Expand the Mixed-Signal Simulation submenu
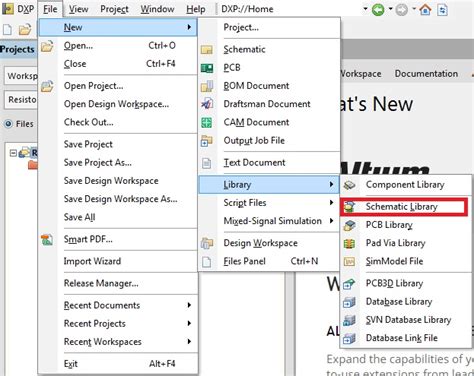Viewport: 474px width, 376px height. click(269, 221)
